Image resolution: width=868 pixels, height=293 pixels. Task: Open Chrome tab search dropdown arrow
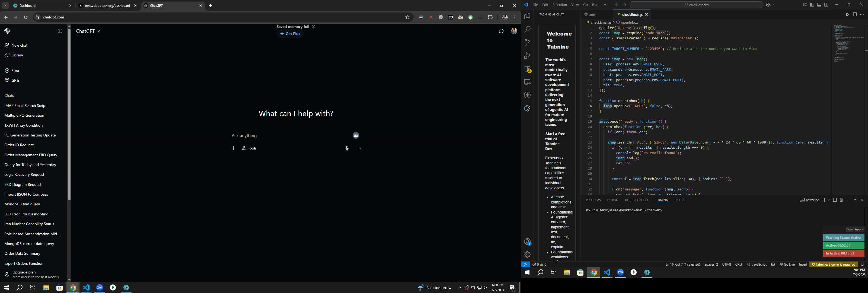5,6
